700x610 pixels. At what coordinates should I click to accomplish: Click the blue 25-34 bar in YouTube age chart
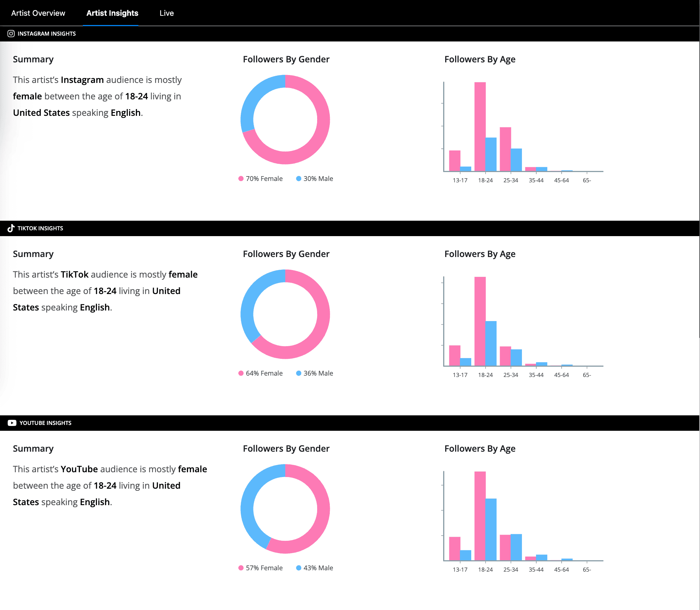pos(516,547)
